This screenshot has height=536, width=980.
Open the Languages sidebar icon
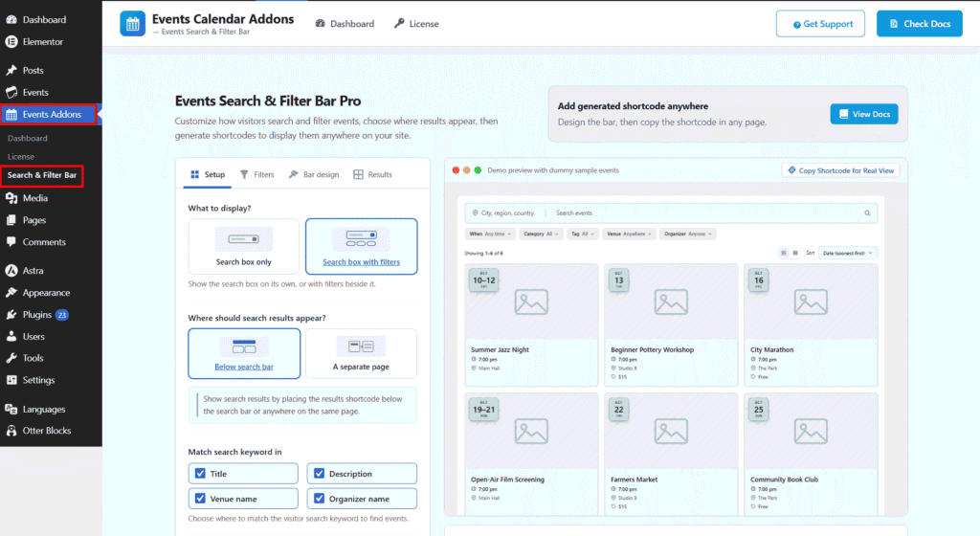pos(11,410)
